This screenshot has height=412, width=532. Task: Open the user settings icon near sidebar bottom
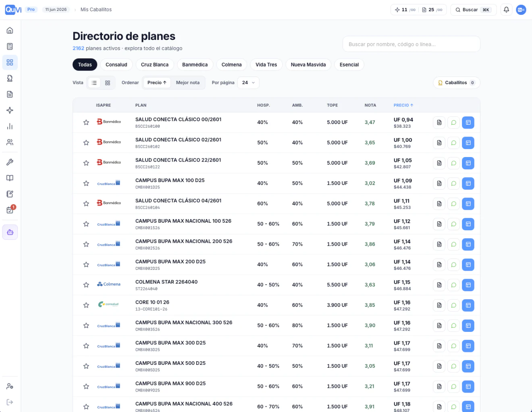[10, 386]
